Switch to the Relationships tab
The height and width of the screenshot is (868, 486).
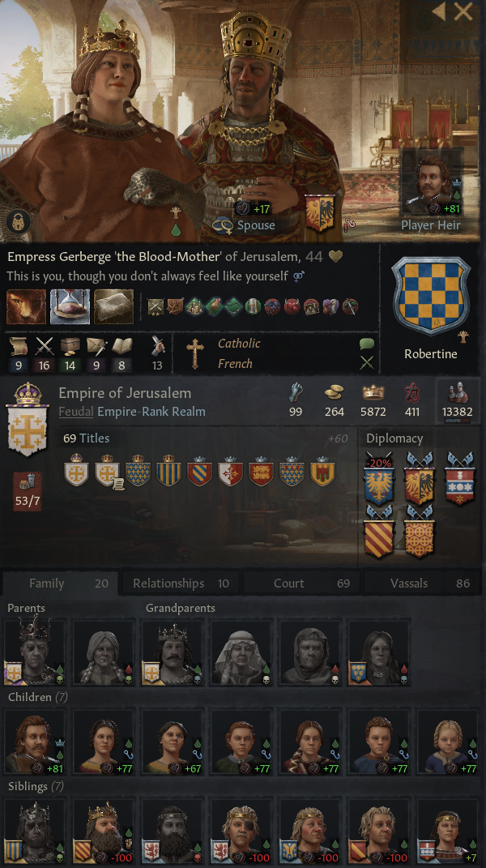click(x=181, y=584)
